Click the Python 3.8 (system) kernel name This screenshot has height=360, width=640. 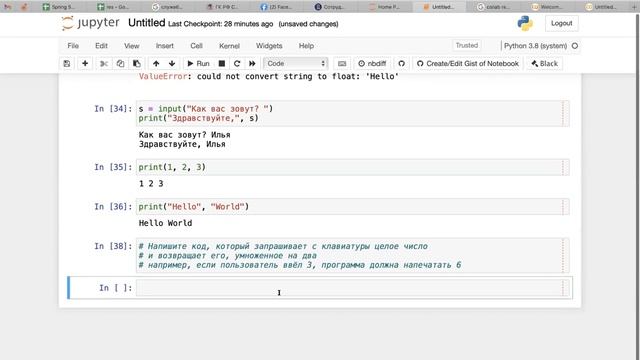click(535, 46)
